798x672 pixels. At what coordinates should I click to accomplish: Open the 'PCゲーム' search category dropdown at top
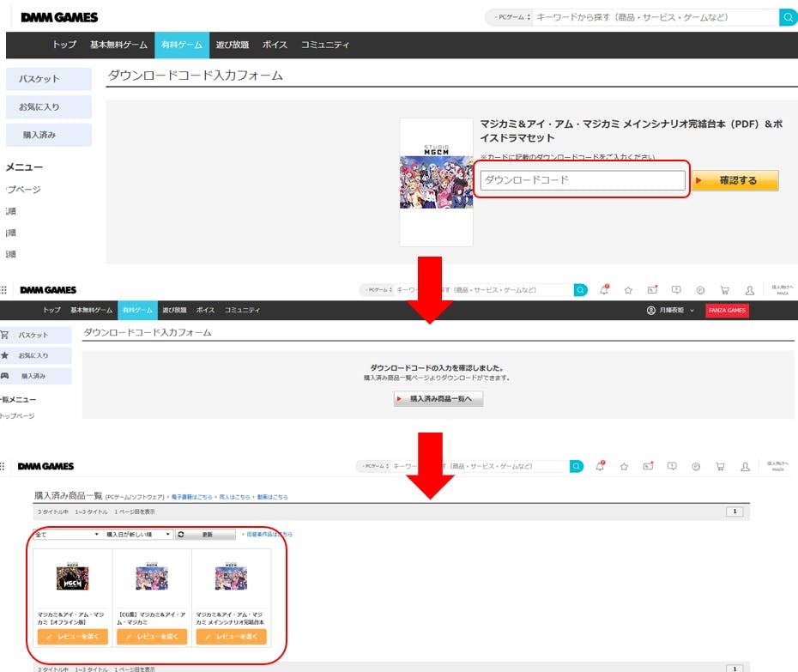tap(510, 17)
